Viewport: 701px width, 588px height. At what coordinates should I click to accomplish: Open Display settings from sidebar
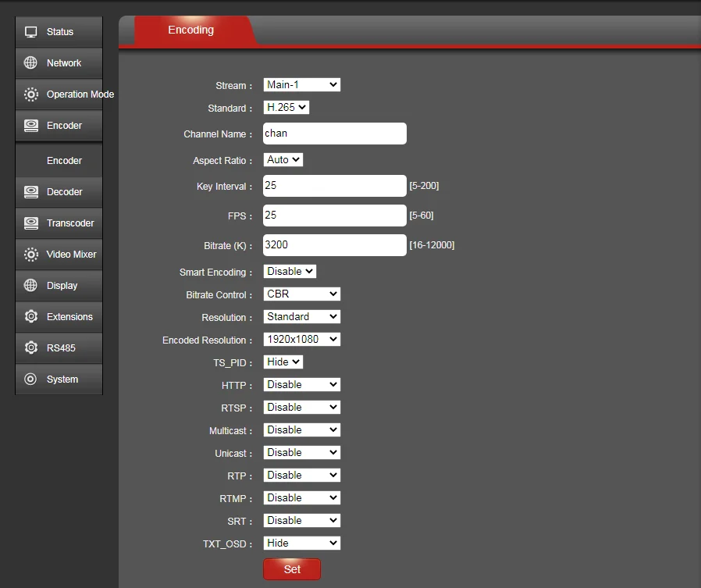pos(59,285)
